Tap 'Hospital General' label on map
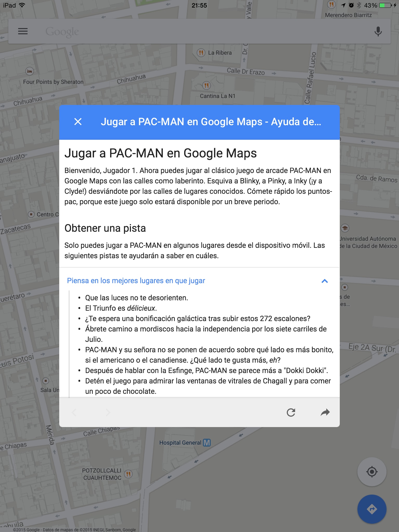 click(180, 443)
